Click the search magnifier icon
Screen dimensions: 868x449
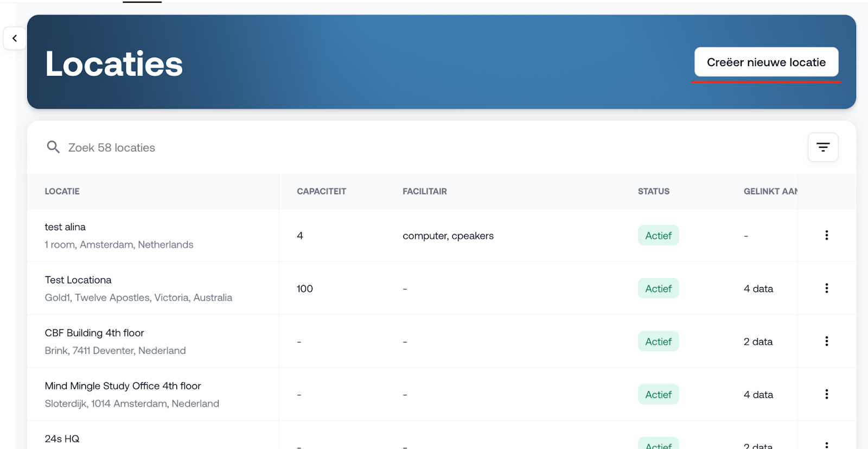tap(53, 147)
